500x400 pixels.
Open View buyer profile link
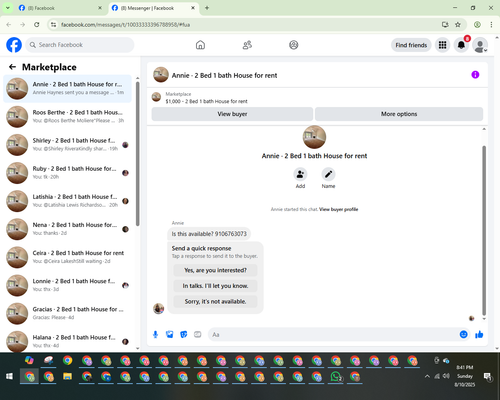coord(339,209)
